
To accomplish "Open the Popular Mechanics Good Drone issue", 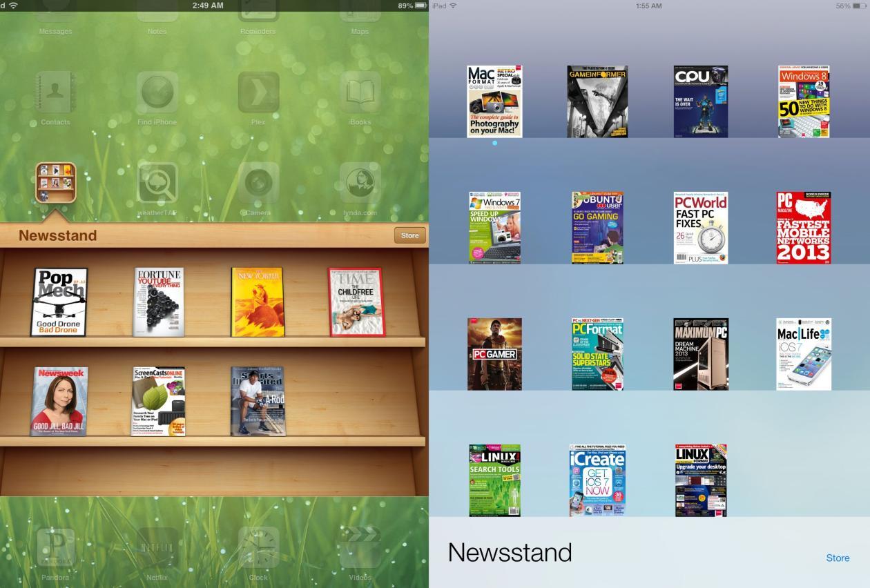I will pos(59,302).
